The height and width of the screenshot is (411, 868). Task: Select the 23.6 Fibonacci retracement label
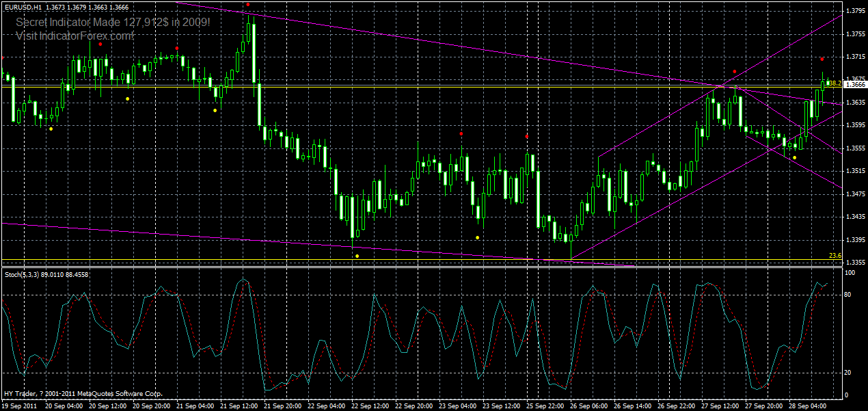click(x=834, y=254)
